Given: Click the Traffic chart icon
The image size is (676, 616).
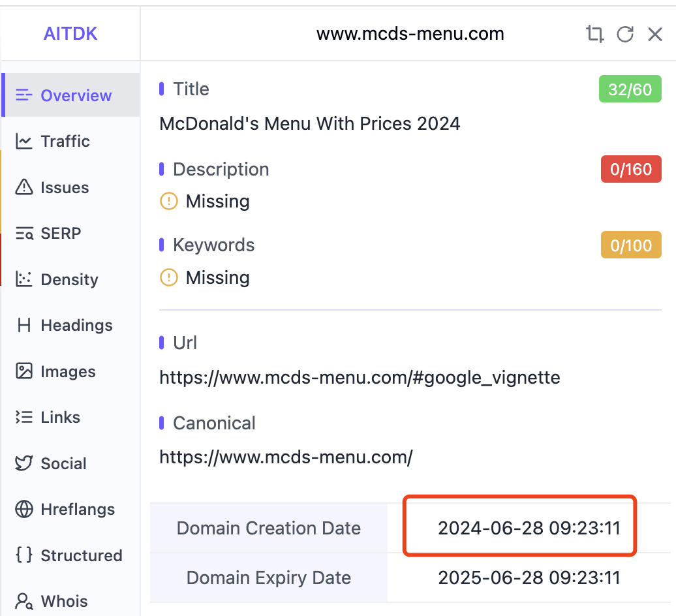Looking at the screenshot, I should 23,142.
